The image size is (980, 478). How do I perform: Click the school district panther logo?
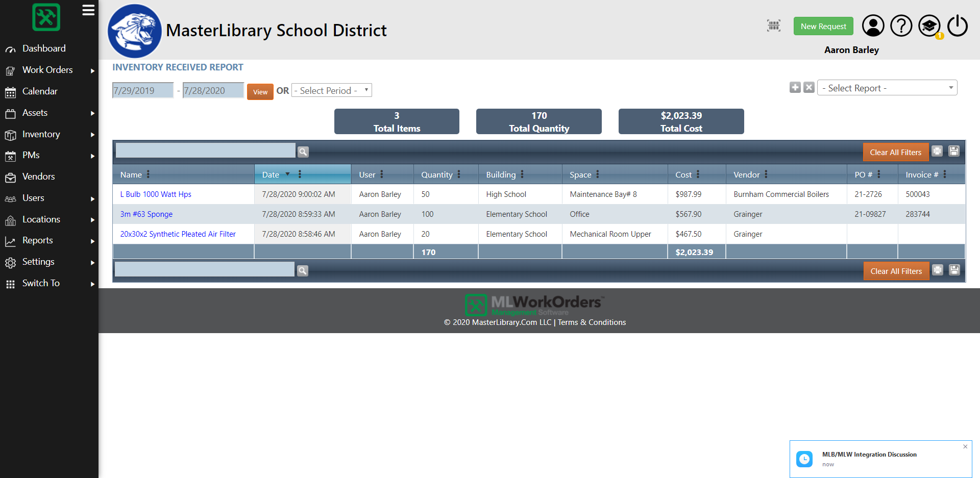135,31
